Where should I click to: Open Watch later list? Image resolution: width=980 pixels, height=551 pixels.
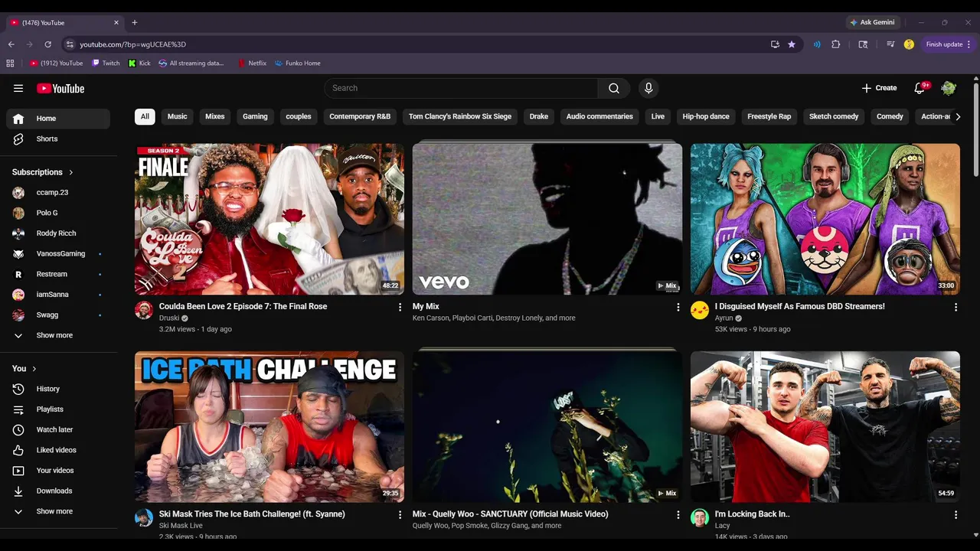pos(58,429)
